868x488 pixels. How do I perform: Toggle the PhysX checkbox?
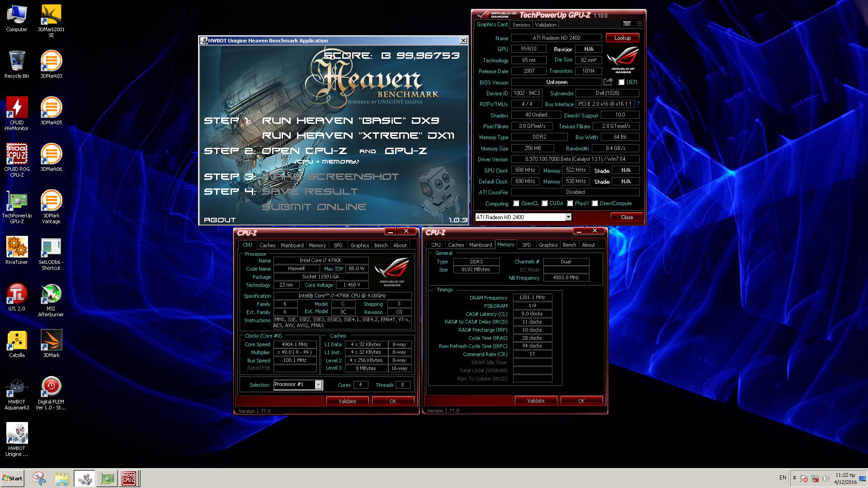[x=570, y=203]
